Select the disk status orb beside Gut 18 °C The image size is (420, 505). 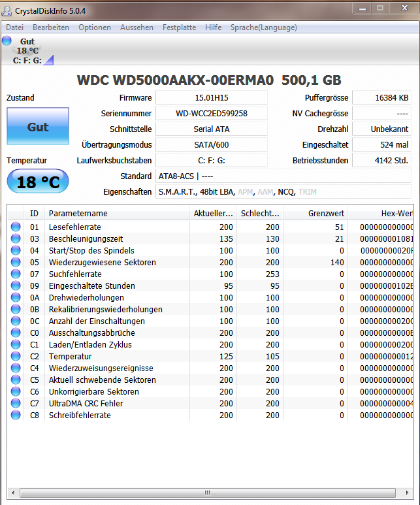[7, 41]
